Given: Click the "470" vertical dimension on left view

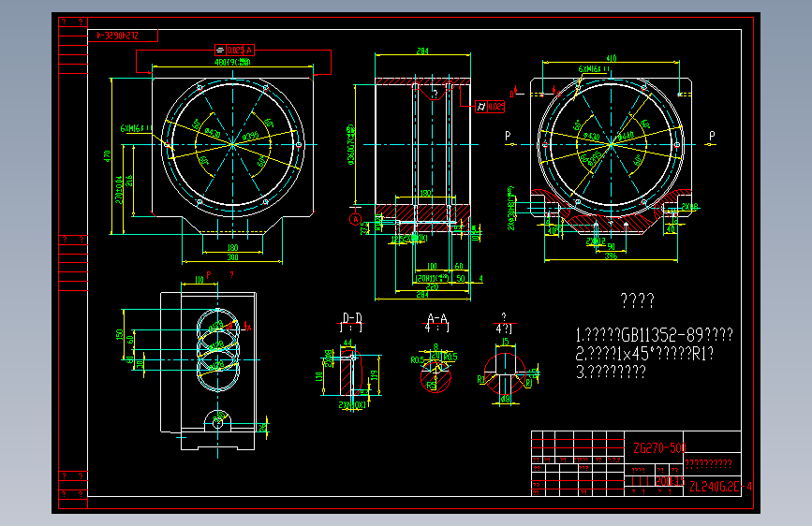Looking at the screenshot, I should tap(107, 155).
